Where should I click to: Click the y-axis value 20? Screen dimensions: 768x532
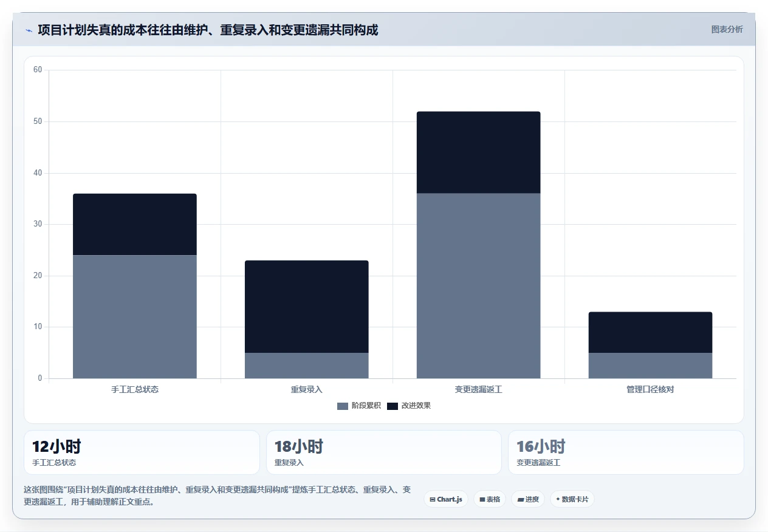click(38, 276)
